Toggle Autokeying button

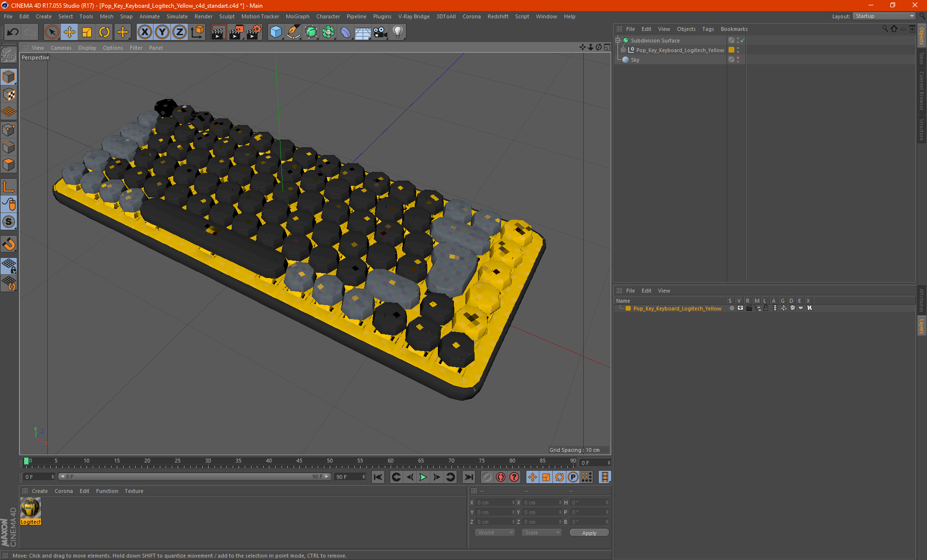click(501, 477)
